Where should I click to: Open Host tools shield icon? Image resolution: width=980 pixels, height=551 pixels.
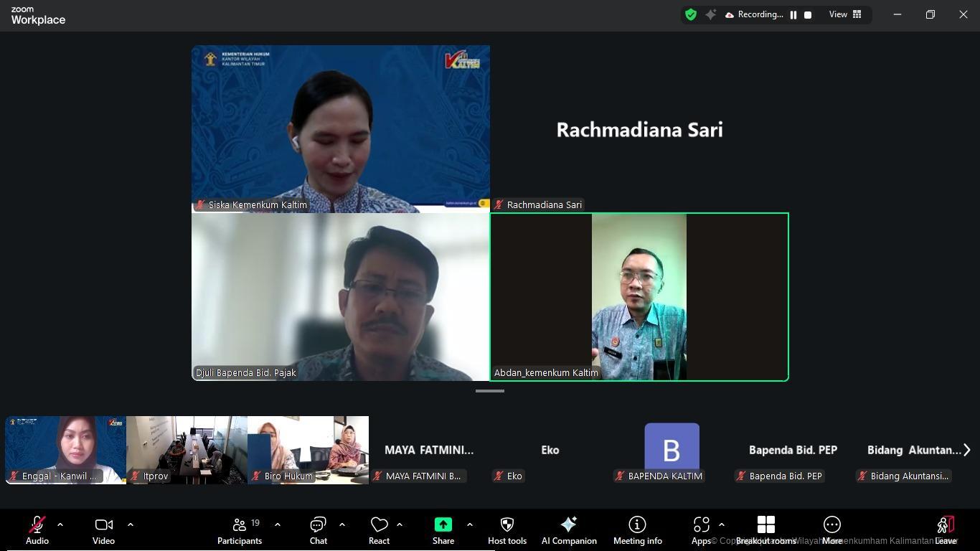(507, 531)
